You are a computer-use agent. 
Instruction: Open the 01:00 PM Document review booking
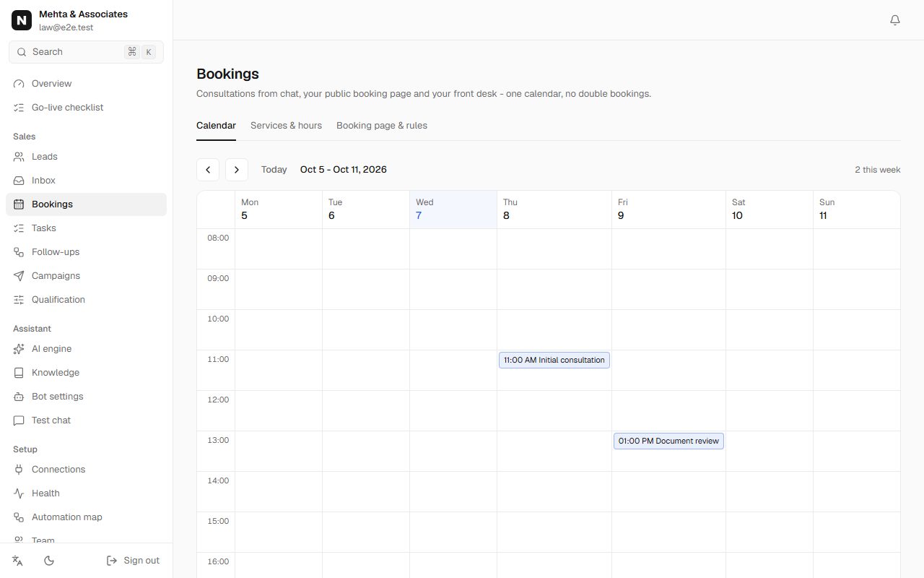click(x=668, y=441)
